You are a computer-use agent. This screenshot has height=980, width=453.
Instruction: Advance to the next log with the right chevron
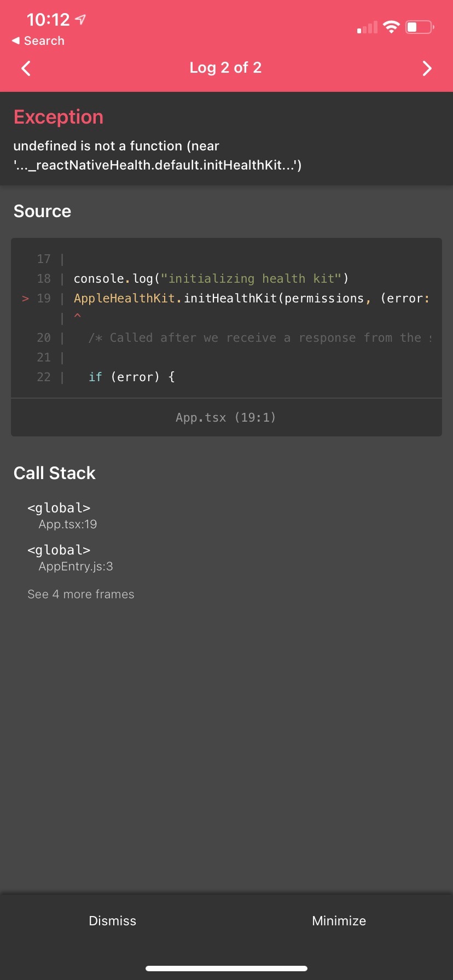pyautogui.click(x=427, y=68)
